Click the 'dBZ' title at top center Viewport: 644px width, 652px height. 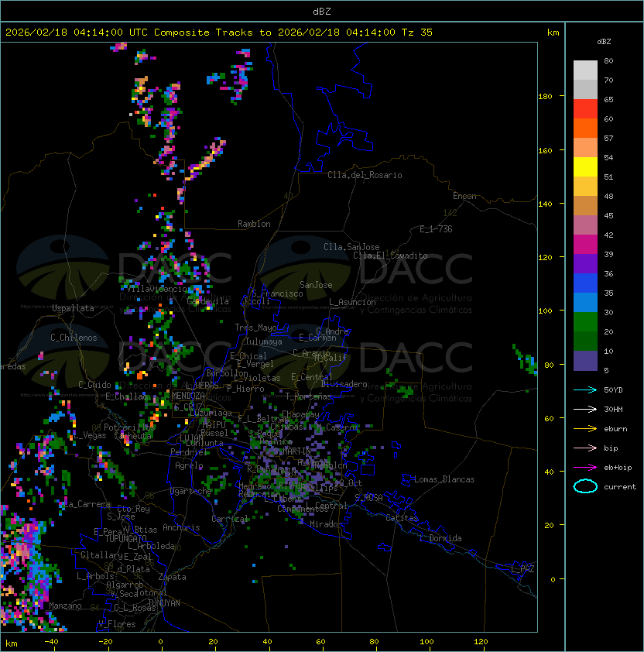322,11
